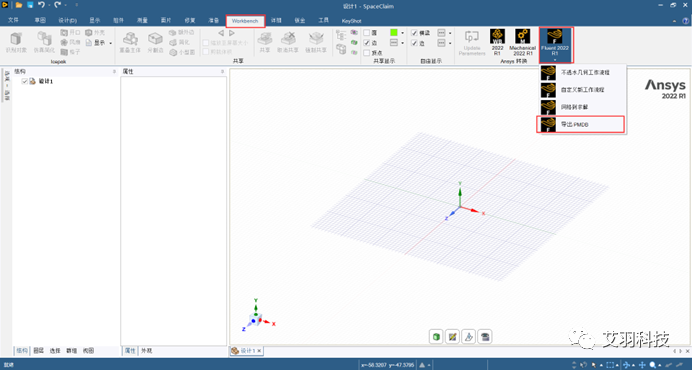Viewport: 692px width, 370px height.
Task: Toggle the 面 checkbox in 共享显示 group
Action: click(x=366, y=33)
